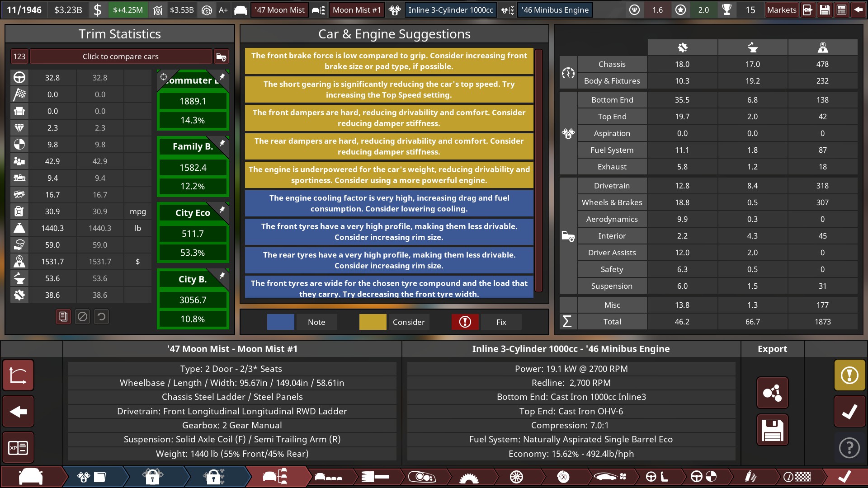Click the yellow warning exclamation button
The image size is (868, 488).
(x=849, y=375)
